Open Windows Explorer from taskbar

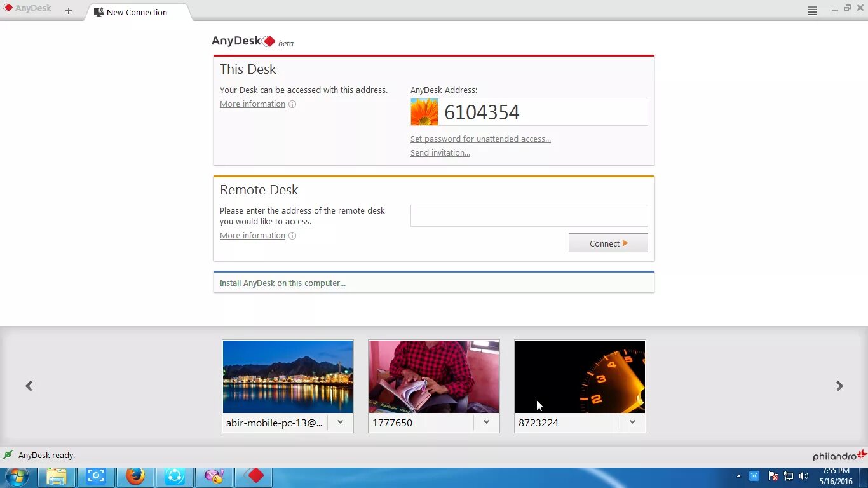[x=57, y=477]
